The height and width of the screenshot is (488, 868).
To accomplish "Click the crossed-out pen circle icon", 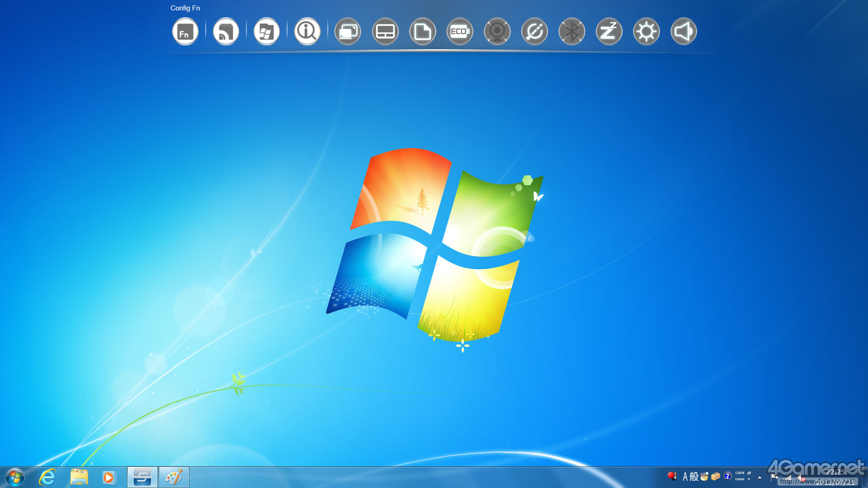I will [534, 32].
